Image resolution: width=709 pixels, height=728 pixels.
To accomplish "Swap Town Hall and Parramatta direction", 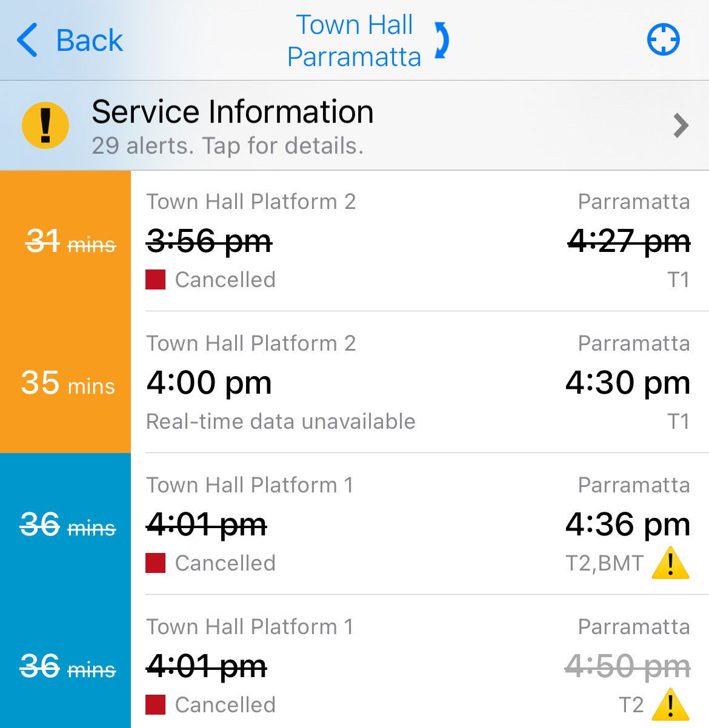I will point(442,41).
